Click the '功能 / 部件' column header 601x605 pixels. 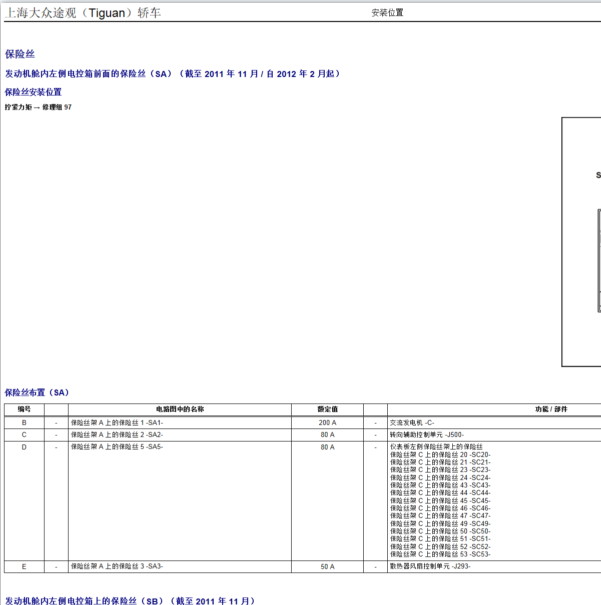[551, 409]
